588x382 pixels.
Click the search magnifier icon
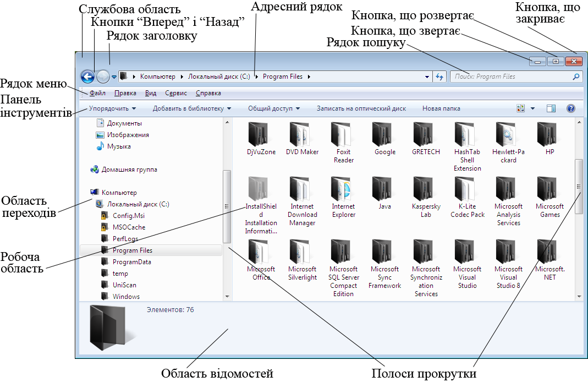pos(576,77)
